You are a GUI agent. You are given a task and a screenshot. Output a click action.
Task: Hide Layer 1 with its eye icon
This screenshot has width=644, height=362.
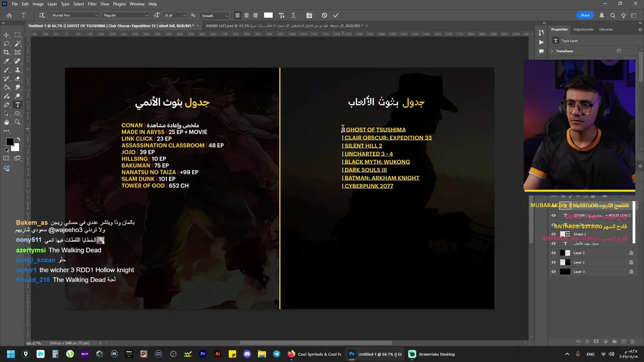[553, 262]
